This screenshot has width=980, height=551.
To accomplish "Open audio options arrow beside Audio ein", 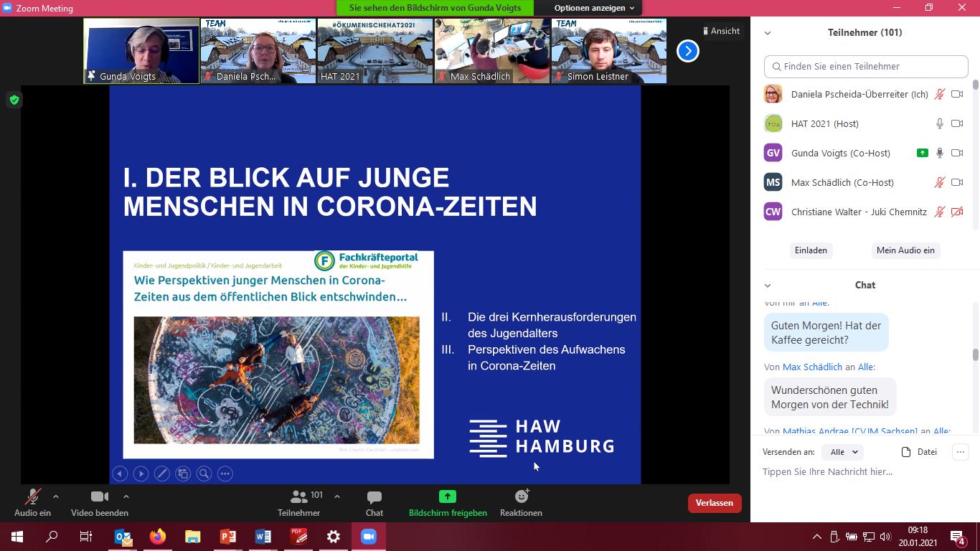I will pos(56,496).
